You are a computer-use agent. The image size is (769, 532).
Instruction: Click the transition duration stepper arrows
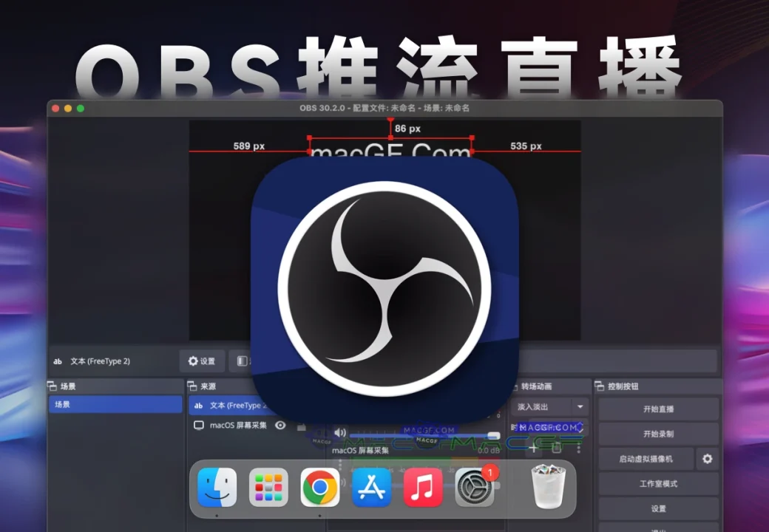coord(581,427)
